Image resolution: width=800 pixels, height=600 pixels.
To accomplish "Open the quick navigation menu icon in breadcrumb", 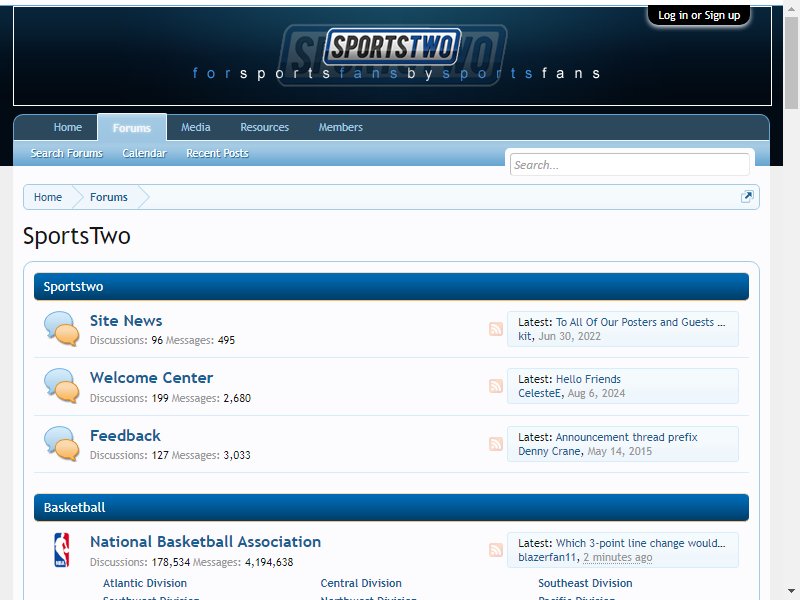I will [747, 197].
